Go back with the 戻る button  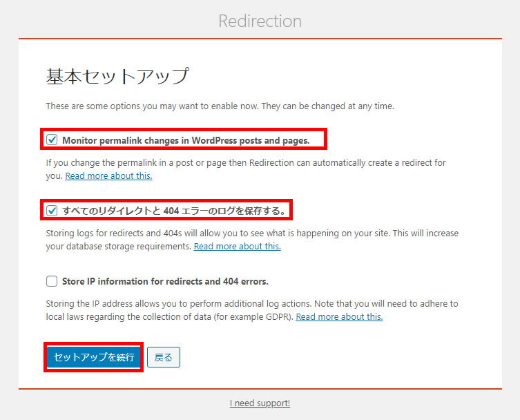pos(164,357)
